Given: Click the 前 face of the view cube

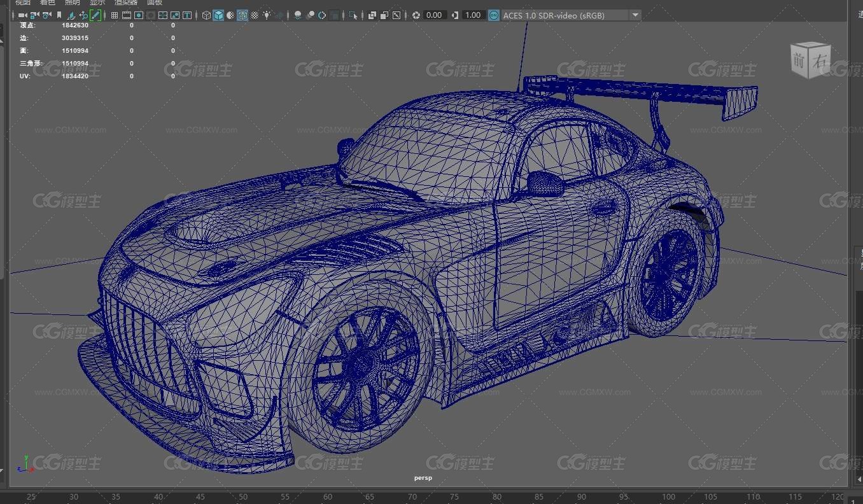Looking at the screenshot, I should [799, 62].
